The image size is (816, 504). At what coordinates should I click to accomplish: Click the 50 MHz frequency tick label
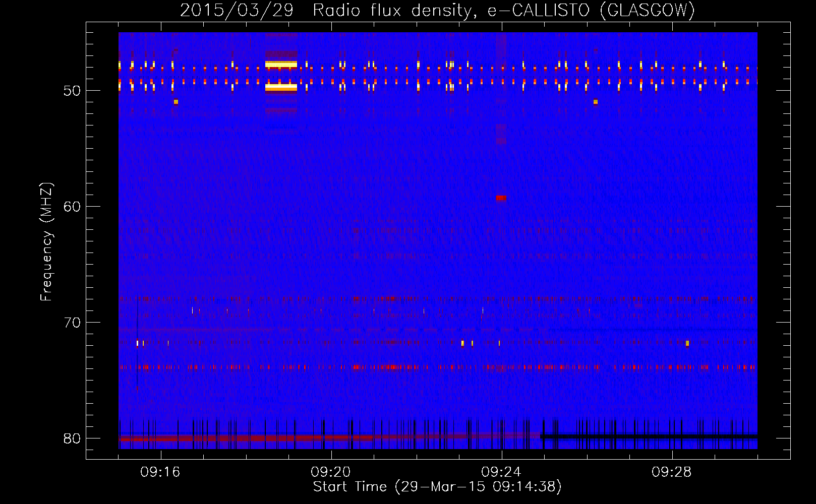[x=72, y=91]
